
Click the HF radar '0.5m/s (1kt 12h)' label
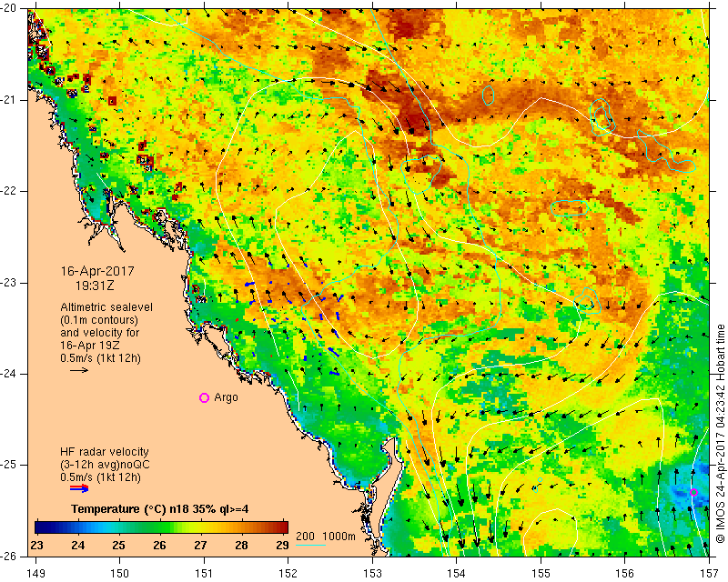tap(100, 477)
